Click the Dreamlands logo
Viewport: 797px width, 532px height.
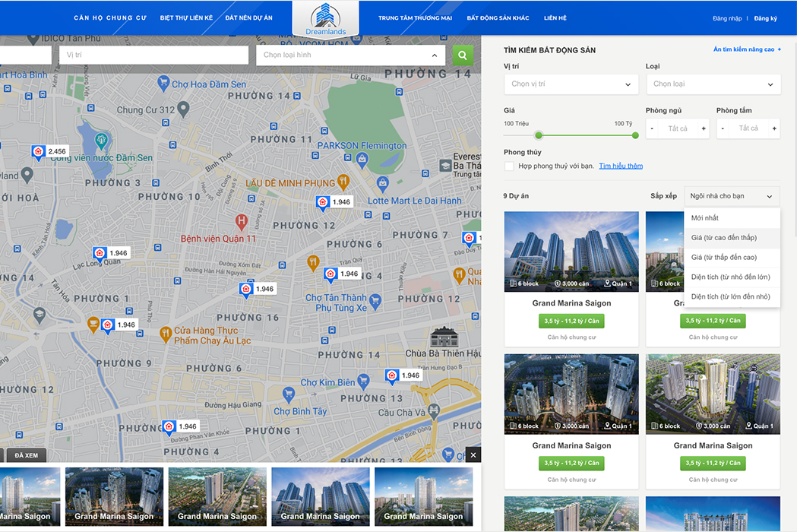(325, 19)
